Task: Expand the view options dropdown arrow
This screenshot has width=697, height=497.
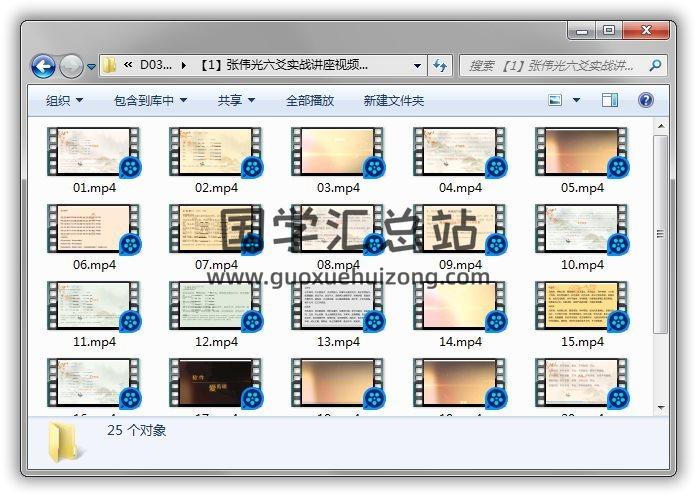Action: coord(577,100)
